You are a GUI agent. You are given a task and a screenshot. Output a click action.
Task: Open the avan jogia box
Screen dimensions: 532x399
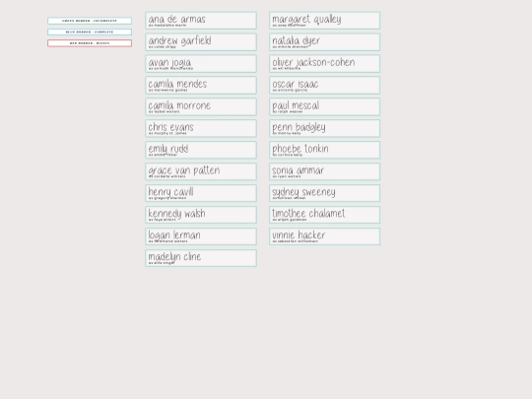tap(201, 64)
